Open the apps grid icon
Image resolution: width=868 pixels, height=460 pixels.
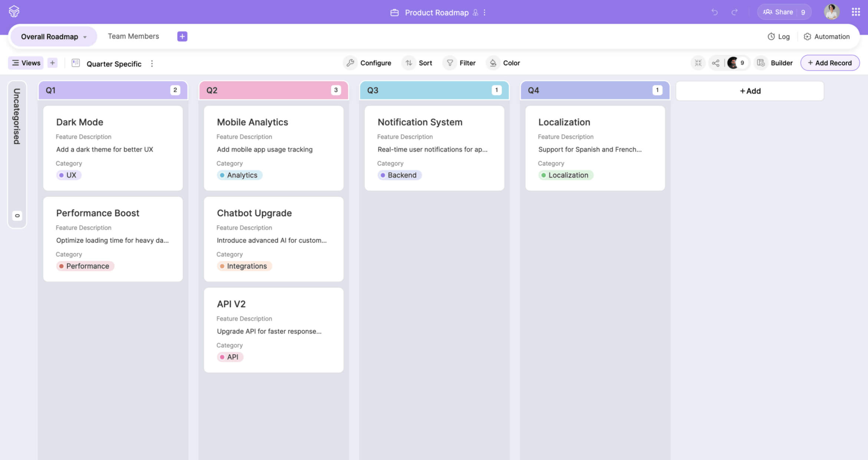coord(856,12)
